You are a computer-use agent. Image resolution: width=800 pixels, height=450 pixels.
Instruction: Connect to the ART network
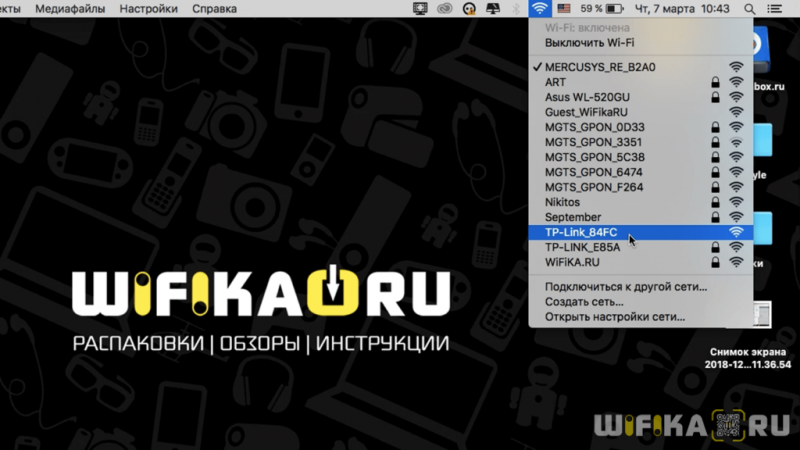click(x=640, y=82)
